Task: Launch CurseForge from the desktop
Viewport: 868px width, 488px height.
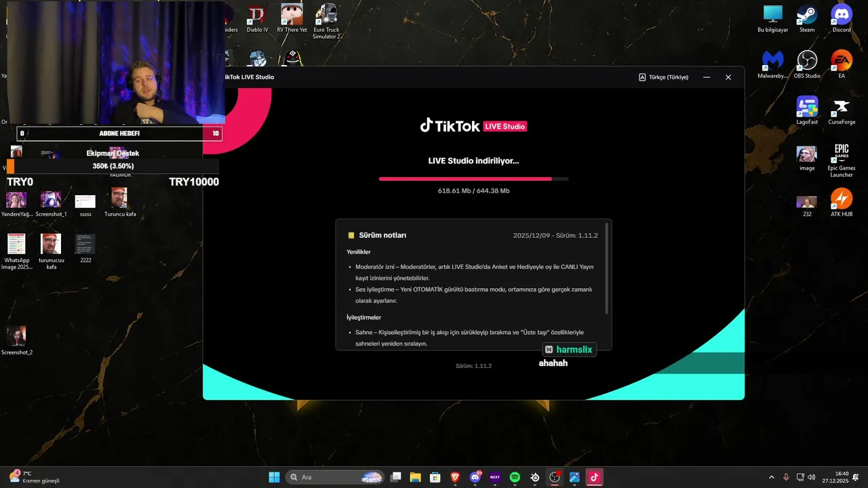Action: (x=842, y=110)
